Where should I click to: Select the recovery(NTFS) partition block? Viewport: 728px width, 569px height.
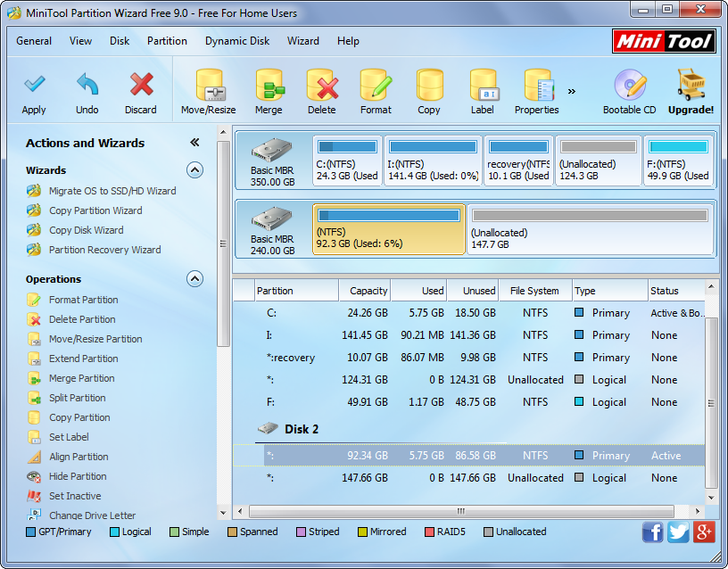pos(518,161)
